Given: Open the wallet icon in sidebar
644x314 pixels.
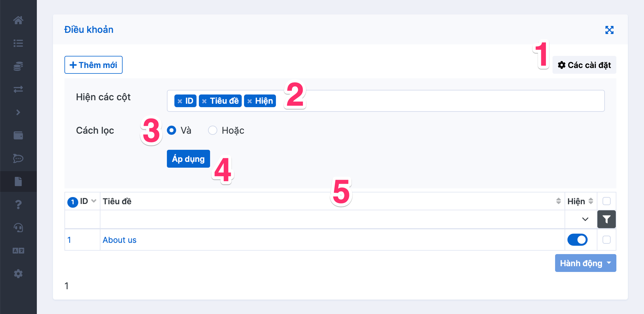Looking at the screenshot, I should point(18,135).
